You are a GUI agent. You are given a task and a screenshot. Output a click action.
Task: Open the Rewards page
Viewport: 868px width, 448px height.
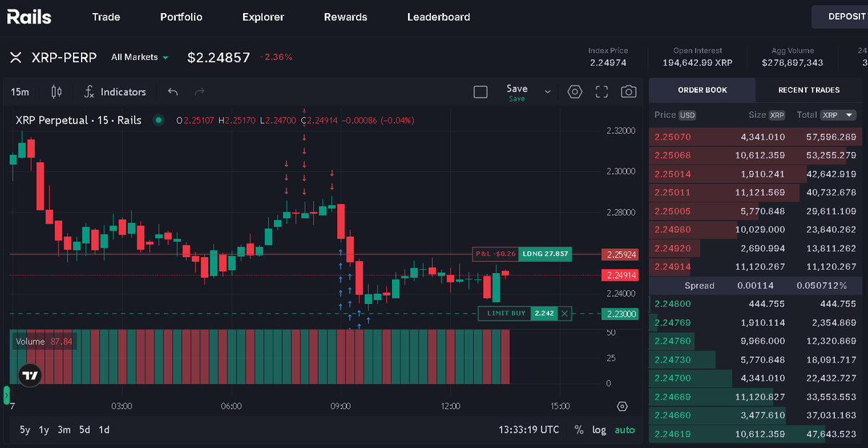[x=346, y=17]
